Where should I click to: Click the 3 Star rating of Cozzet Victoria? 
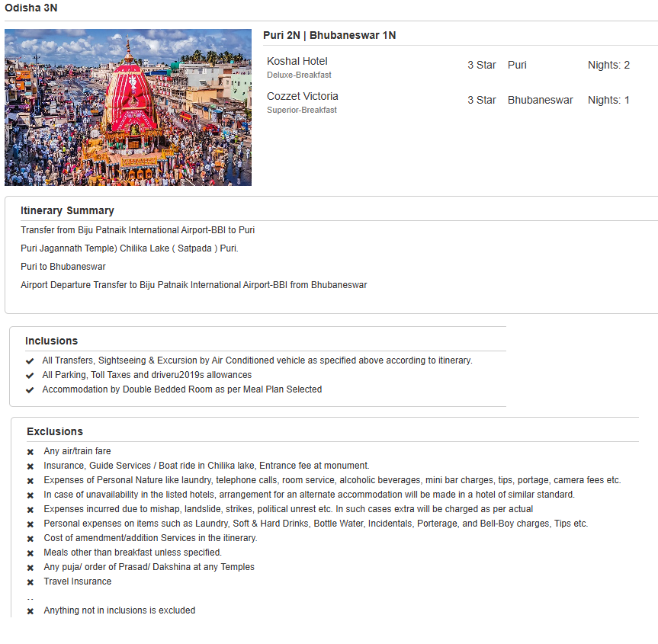[482, 100]
